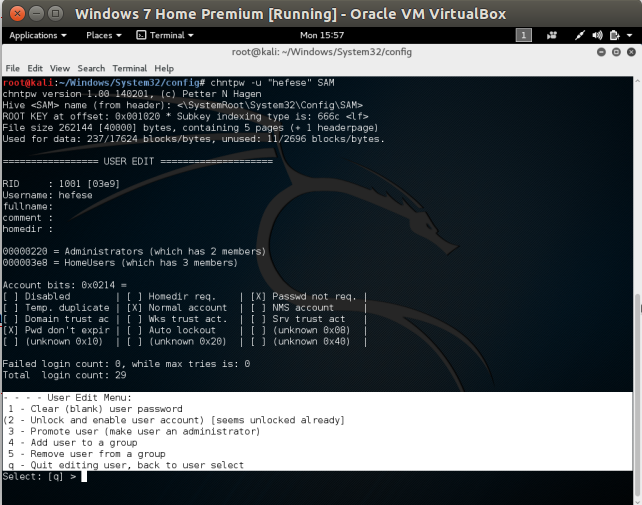The image size is (642, 505).
Task: Click the battery/power status icon
Action: pyautogui.click(x=614, y=35)
